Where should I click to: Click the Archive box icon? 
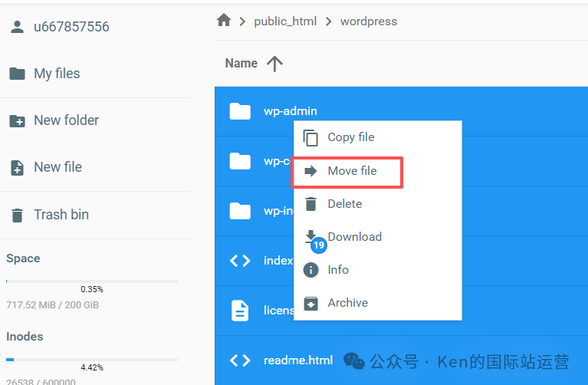click(x=310, y=303)
